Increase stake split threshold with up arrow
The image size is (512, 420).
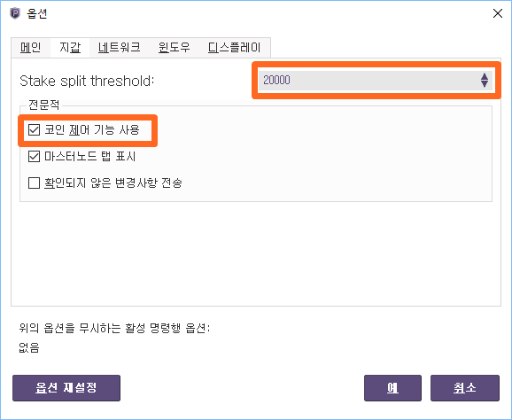[x=485, y=76]
